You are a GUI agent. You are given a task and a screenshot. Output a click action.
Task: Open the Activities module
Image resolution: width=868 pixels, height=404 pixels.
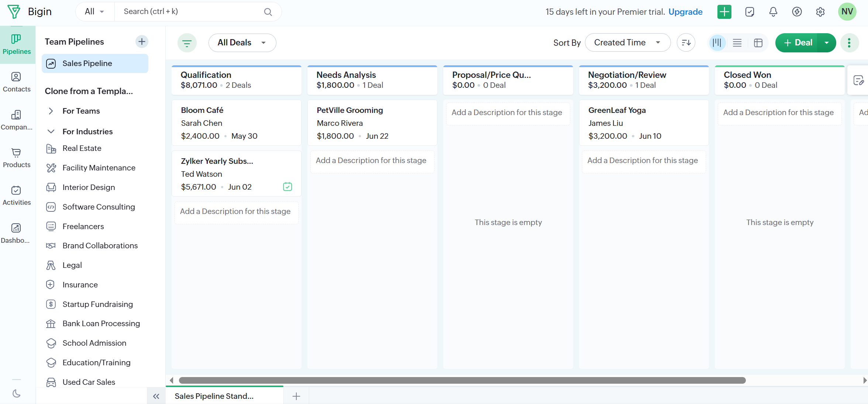pos(17,196)
